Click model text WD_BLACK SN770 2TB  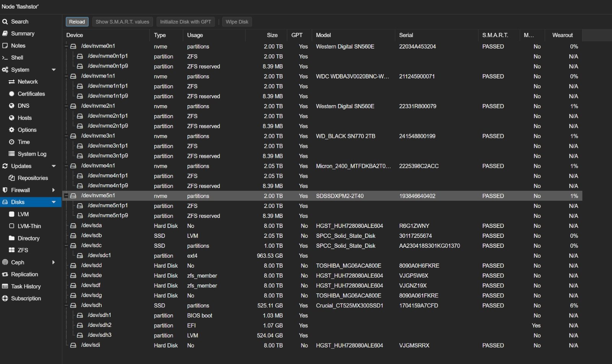345,136
